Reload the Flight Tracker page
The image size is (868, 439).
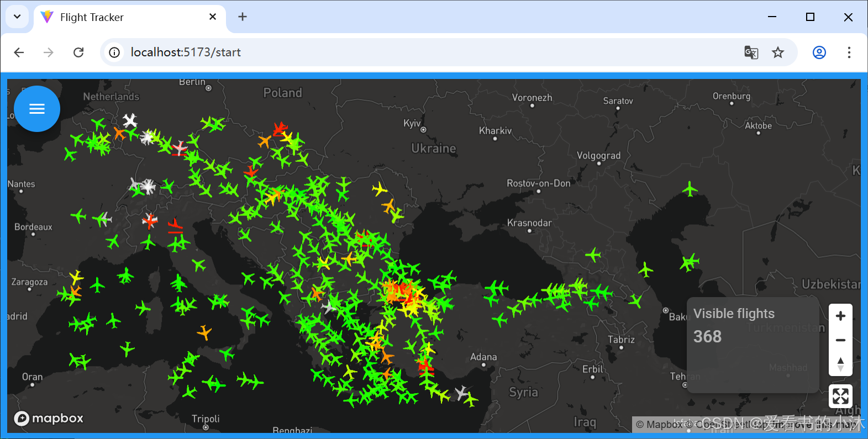coord(78,52)
